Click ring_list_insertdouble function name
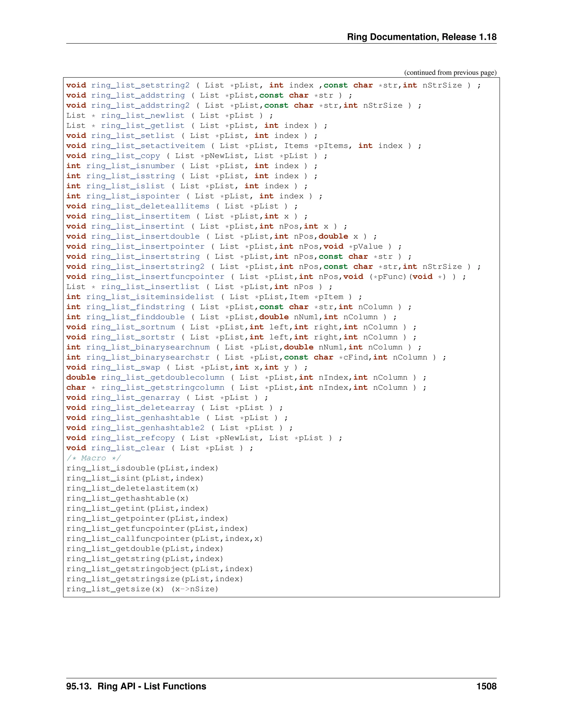The height and width of the screenshot is (728, 563). click(x=145, y=237)
